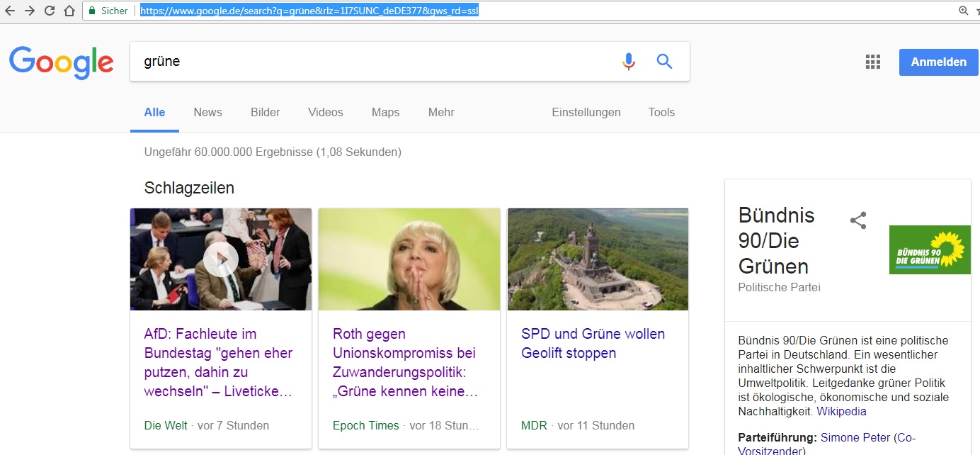The image size is (980, 455).
Task: Open the Tools search options
Action: click(x=661, y=112)
